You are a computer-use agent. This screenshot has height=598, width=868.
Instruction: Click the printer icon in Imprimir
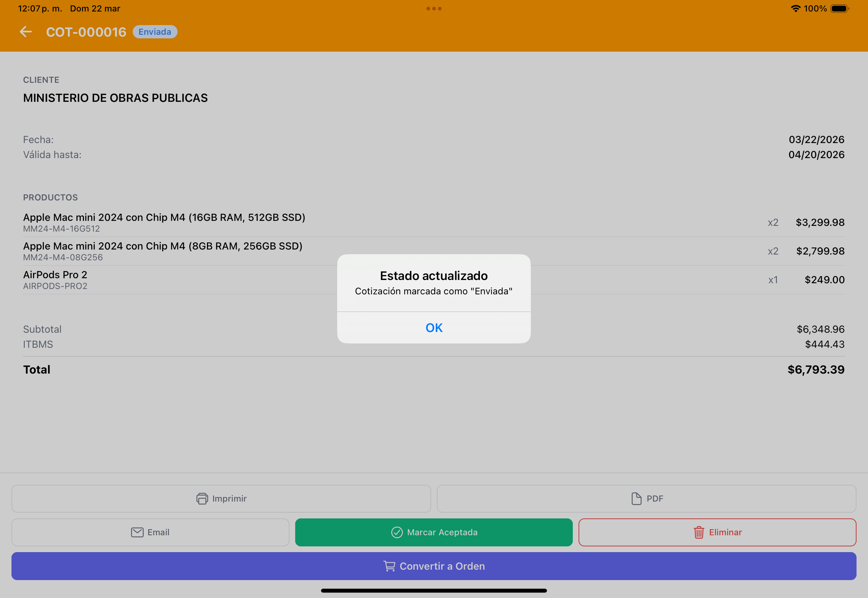202,499
